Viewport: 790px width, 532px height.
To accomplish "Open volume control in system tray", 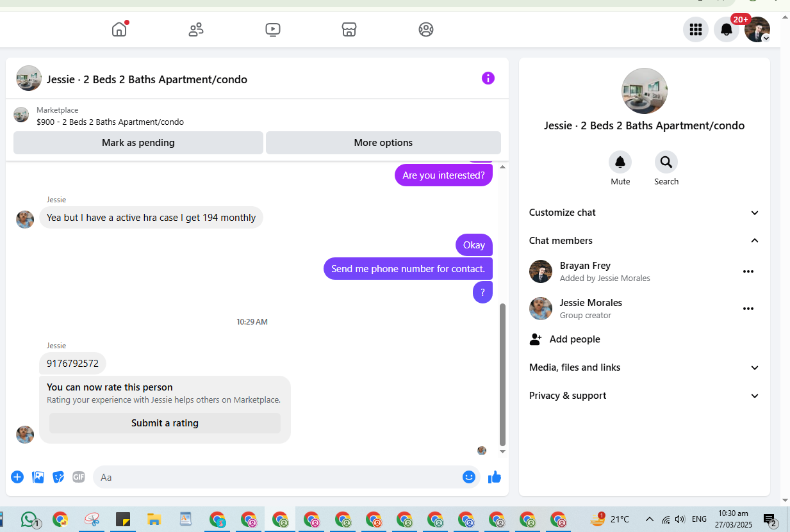I will (680, 519).
